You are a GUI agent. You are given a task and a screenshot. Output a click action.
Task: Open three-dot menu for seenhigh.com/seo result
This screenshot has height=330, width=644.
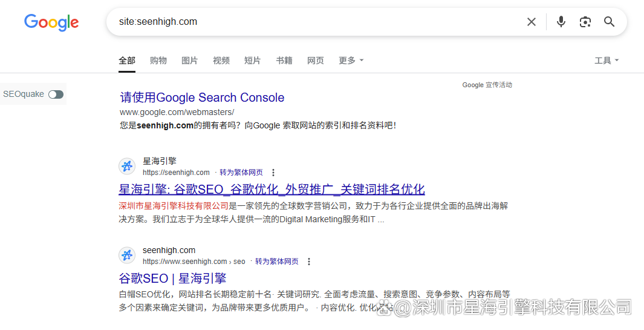pyautogui.click(x=309, y=262)
